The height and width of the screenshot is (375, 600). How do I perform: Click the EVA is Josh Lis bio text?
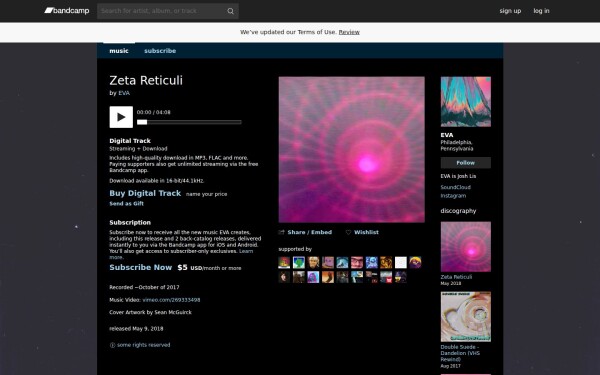click(458, 176)
